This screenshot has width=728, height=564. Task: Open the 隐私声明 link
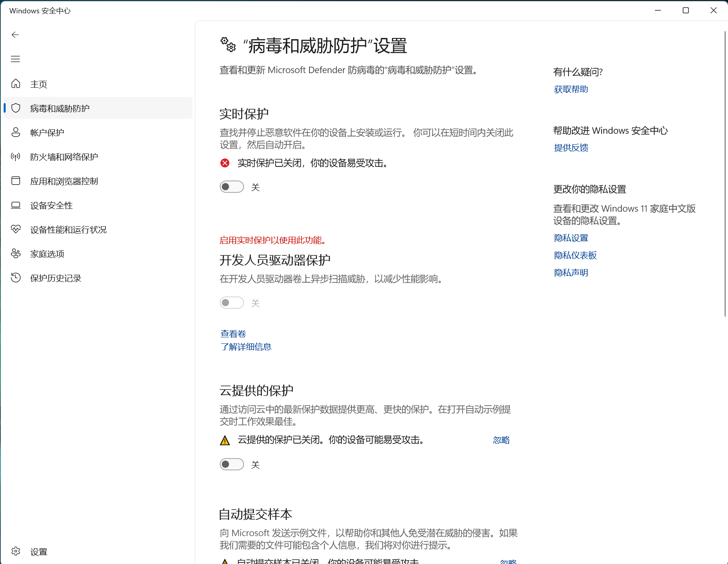(x=571, y=273)
